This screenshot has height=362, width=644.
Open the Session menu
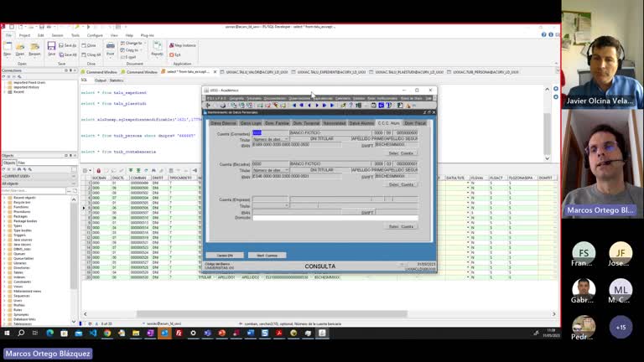coord(57,35)
